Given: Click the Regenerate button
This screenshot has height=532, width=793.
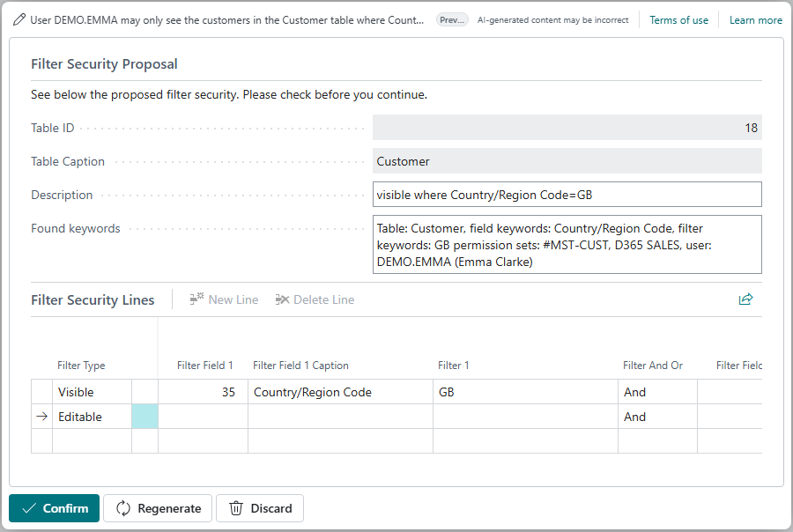Looking at the screenshot, I should point(158,508).
